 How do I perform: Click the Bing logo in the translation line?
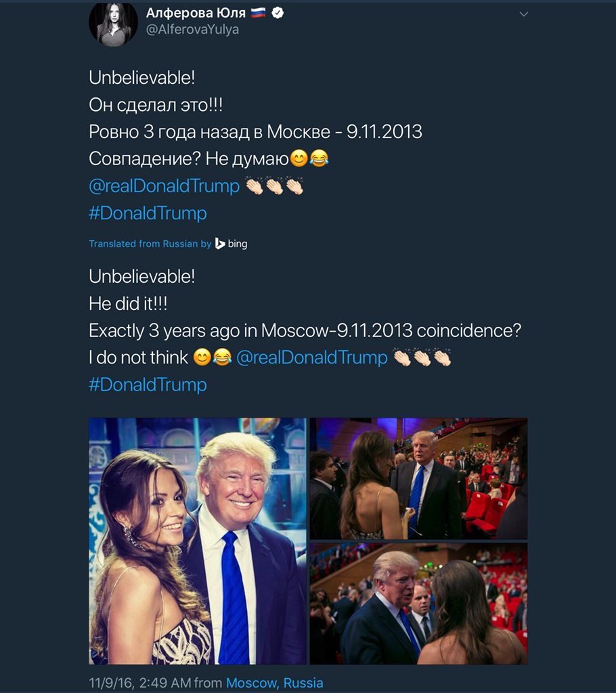(x=231, y=244)
